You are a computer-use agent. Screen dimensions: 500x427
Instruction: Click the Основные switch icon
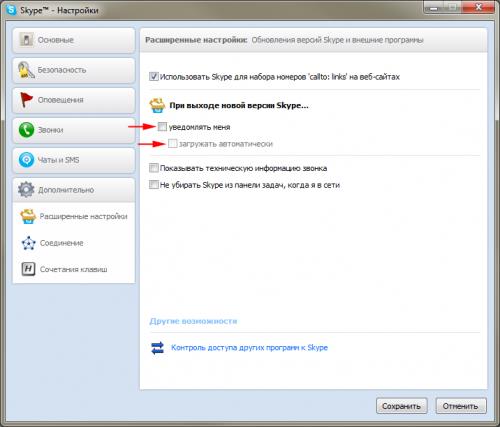point(26,40)
